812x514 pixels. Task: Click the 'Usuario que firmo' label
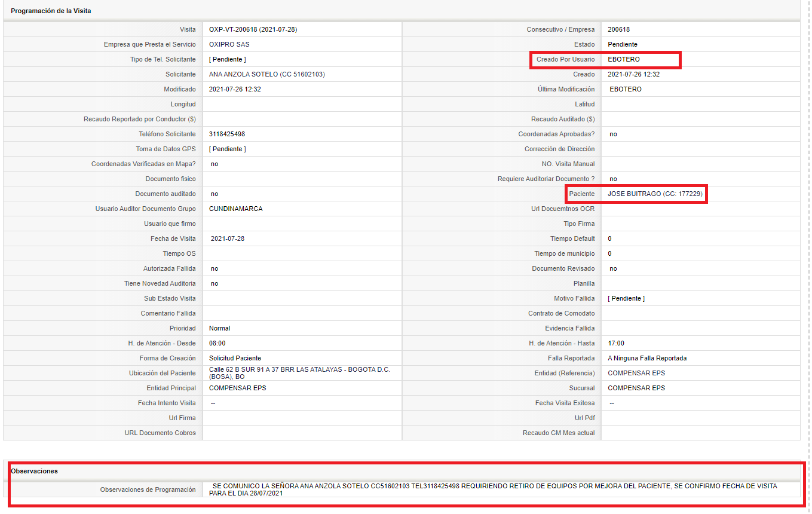(x=170, y=224)
